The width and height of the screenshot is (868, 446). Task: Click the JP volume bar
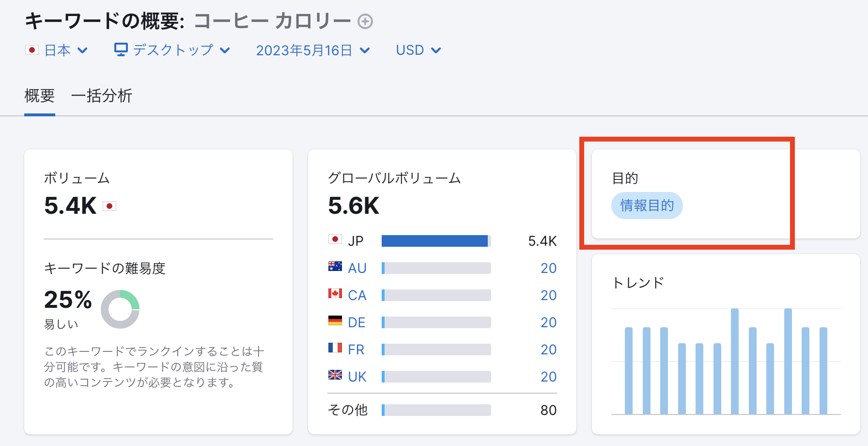pos(436,241)
